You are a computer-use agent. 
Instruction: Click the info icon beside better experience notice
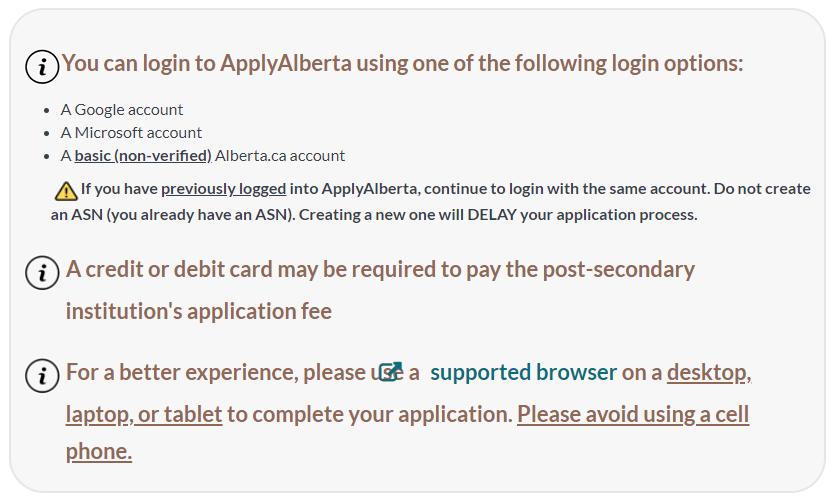tap(42, 375)
